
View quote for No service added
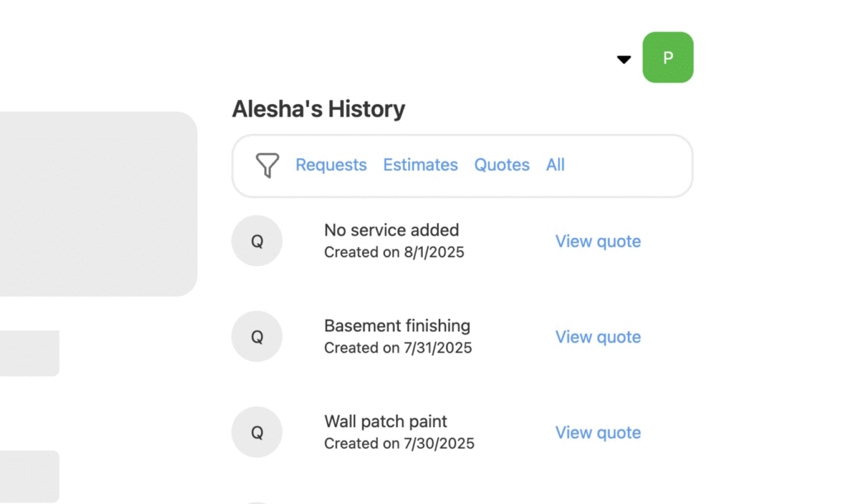597,241
